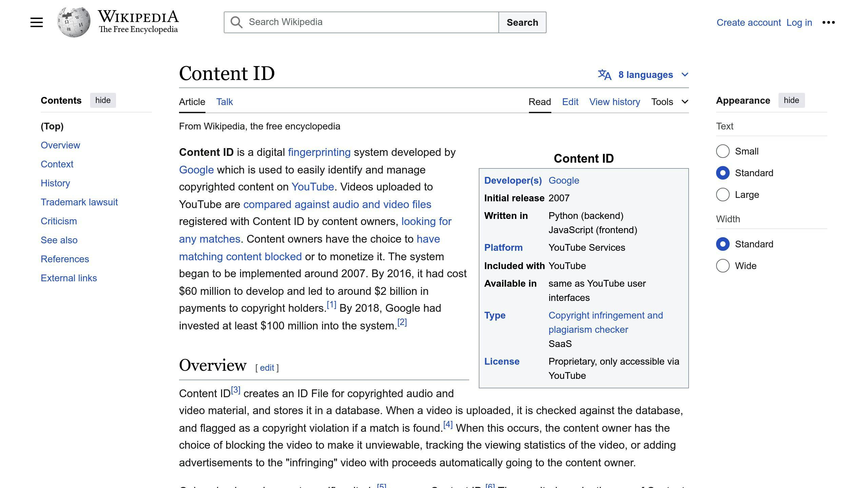
Task: Open 'have matching content blocked' link
Action: coord(240,257)
